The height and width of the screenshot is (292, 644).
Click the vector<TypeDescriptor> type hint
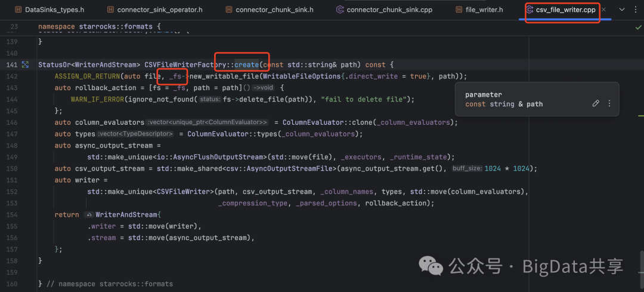136,134
